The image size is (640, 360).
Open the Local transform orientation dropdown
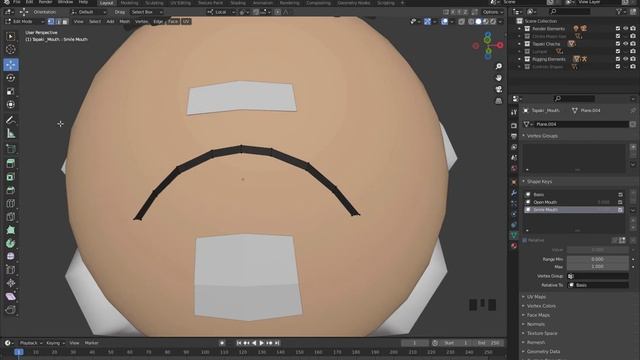(x=221, y=12)
